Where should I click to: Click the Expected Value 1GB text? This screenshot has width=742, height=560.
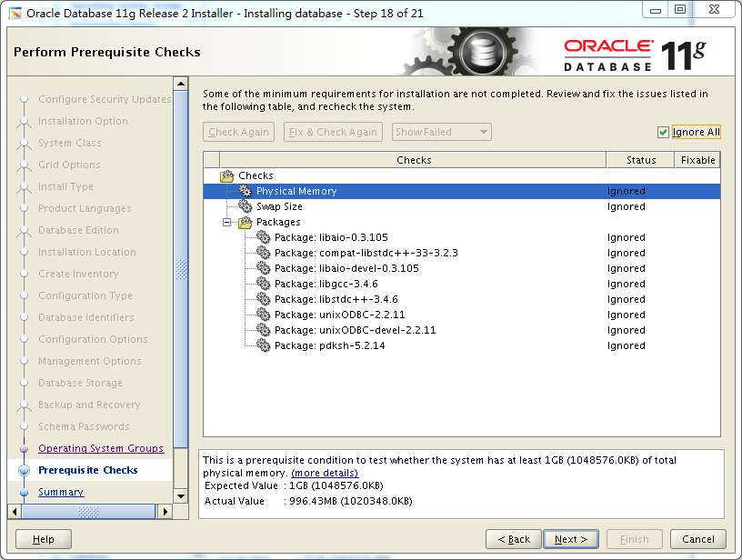coord(336,485)
